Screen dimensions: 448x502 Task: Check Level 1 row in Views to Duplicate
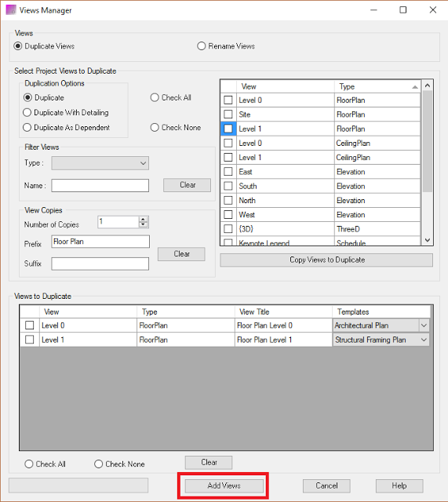click(x=30, y=340)
